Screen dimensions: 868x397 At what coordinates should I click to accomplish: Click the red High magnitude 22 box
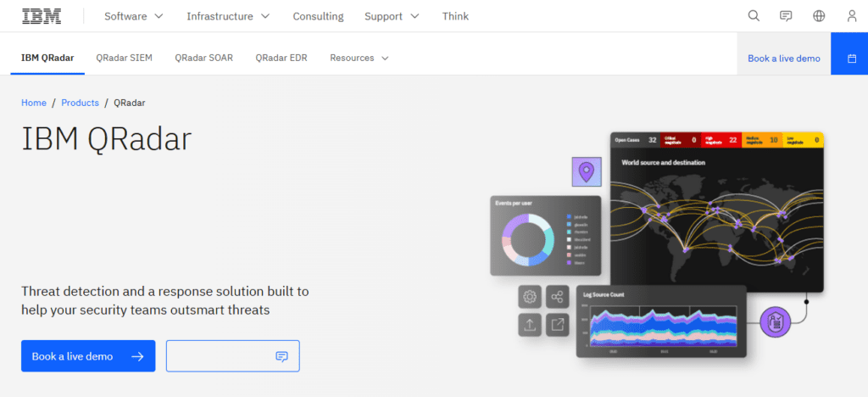[x=721, y=140]
